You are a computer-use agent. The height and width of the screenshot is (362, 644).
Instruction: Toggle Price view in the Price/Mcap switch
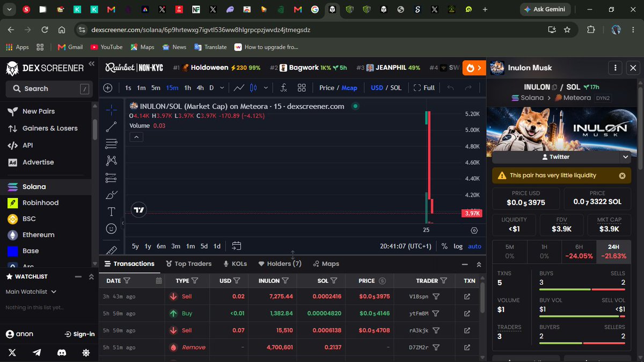tap(327, 87)
